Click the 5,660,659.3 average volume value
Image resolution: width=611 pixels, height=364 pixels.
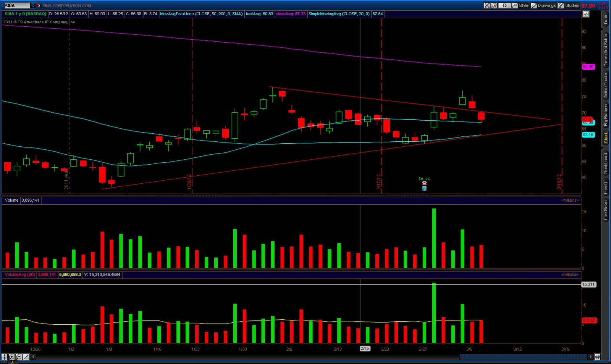pos(70,275)
